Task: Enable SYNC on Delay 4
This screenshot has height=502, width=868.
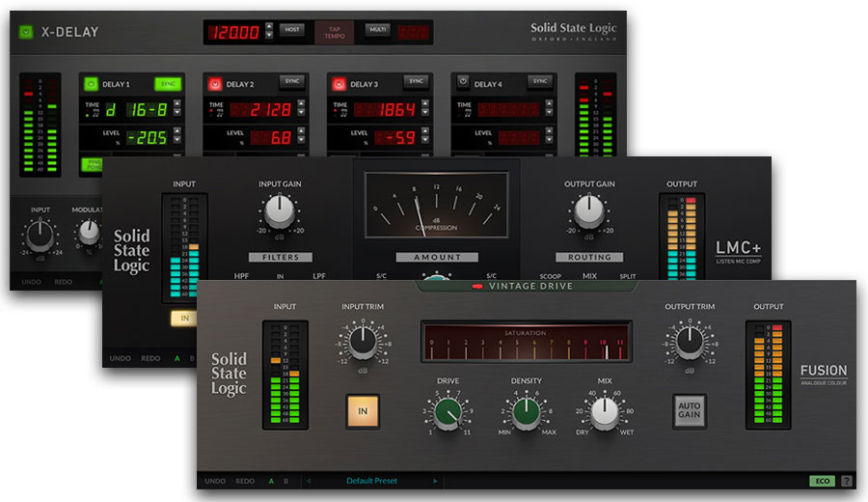Action: tap(540, 81)
